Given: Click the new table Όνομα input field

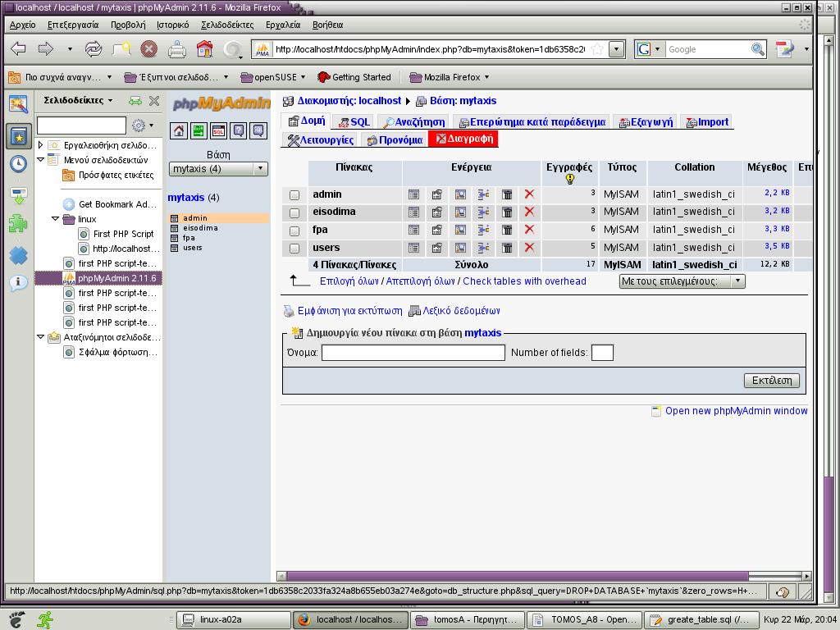Looking at the screenshot, I should pyautogui.click(x=413, y=353).
